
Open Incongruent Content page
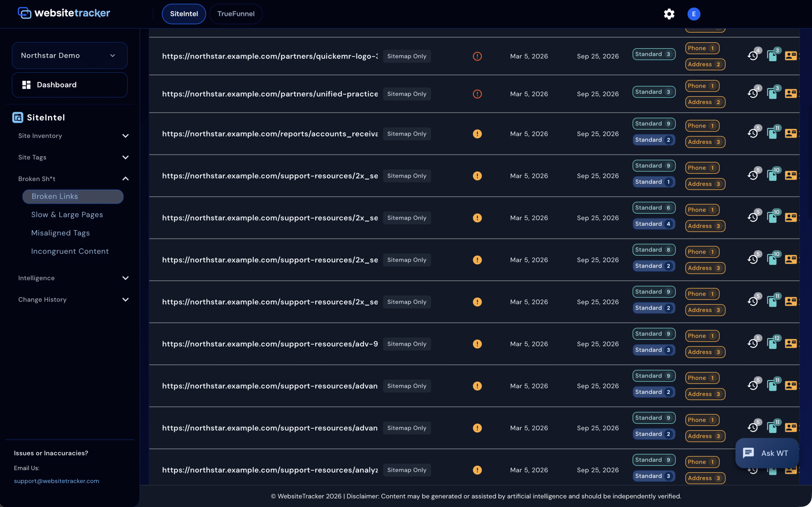tap(70, 251)
